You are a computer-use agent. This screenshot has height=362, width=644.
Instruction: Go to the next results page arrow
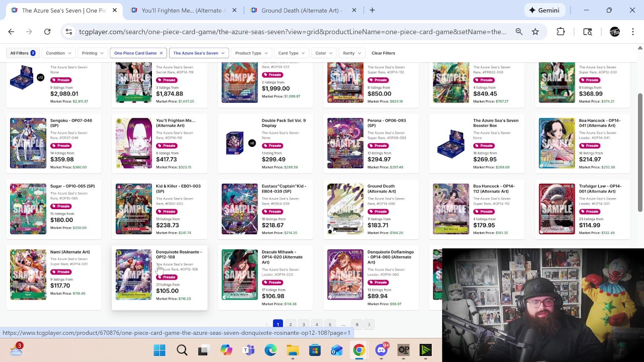click(369, 325)
